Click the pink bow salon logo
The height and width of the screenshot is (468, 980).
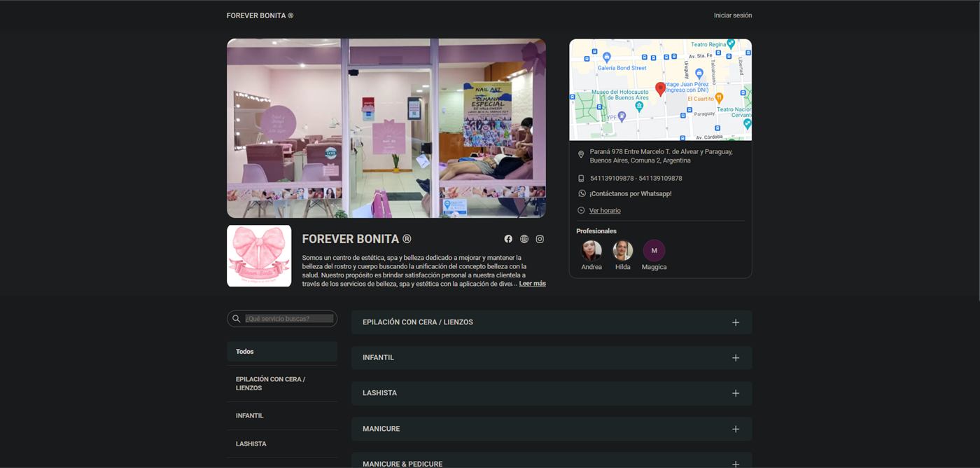pyautogui.click(x=259, y=256)
